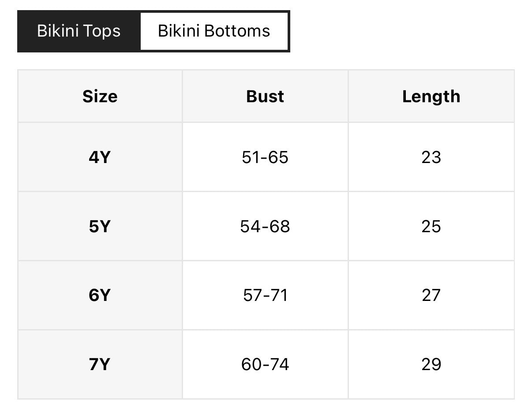
Task: Click the Y in the 7Y label
Action: point(105,364)
